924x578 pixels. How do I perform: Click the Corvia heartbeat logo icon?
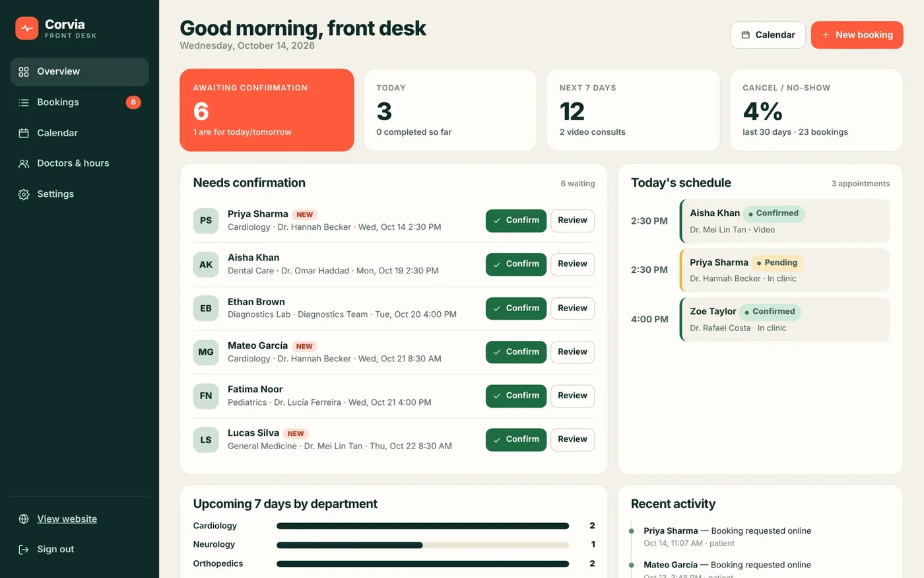(x=27, y=28)
